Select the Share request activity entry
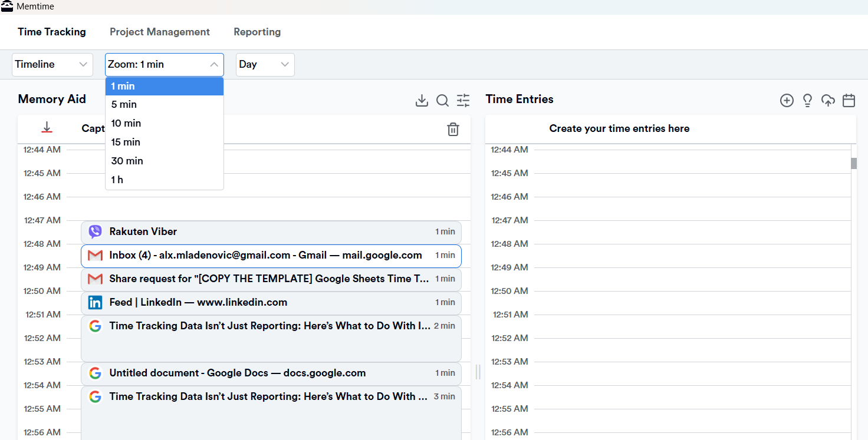The width and height of the screenshot is (868, 440). [271, 279]
